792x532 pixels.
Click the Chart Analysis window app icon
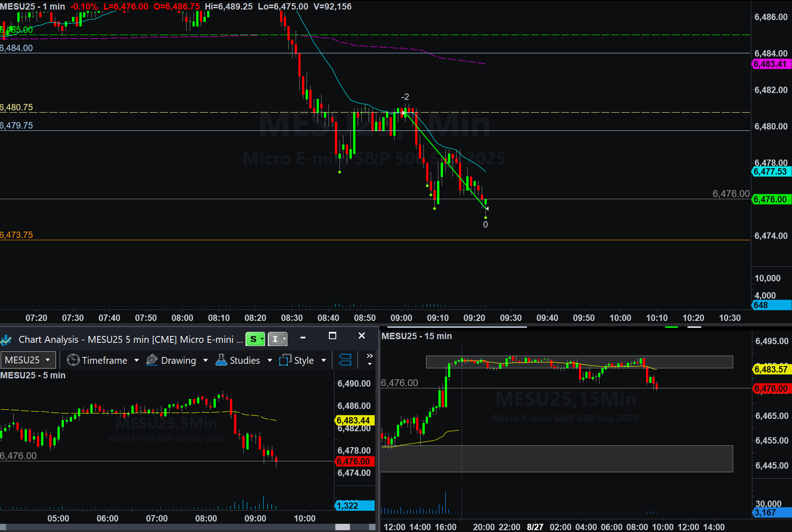pos(6,340)
